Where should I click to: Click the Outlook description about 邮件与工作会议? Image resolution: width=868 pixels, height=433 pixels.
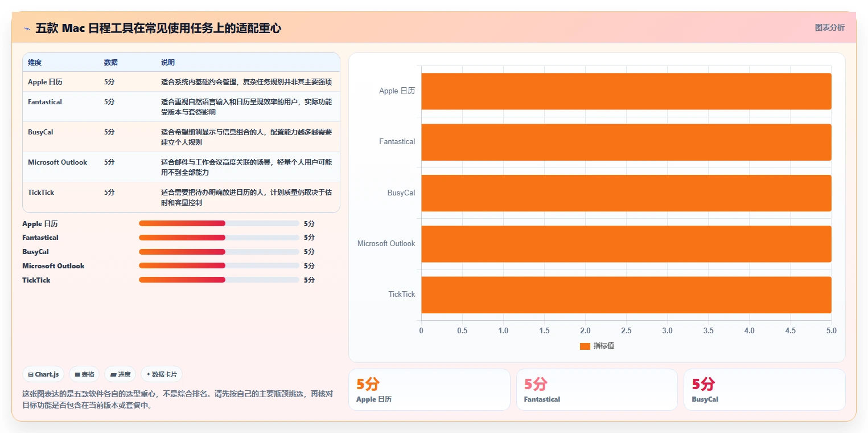tap(246, 168)
